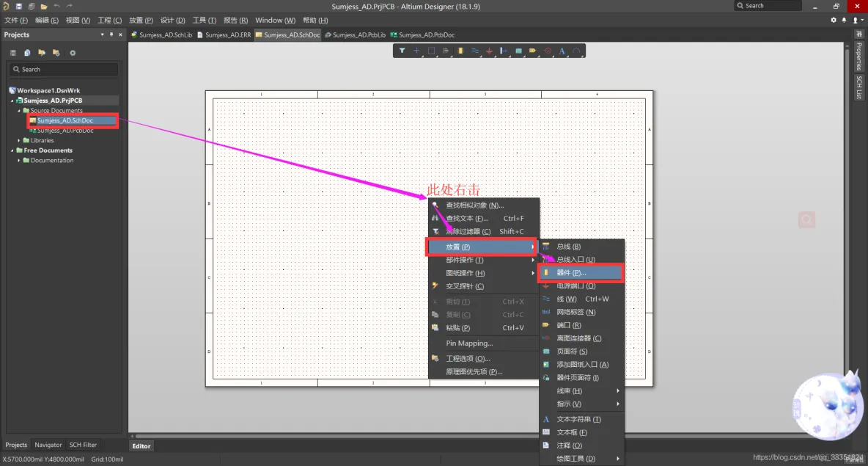Collapse the Free Documents node
Viewport: 868px width, 466px height.
click(12, 150)
